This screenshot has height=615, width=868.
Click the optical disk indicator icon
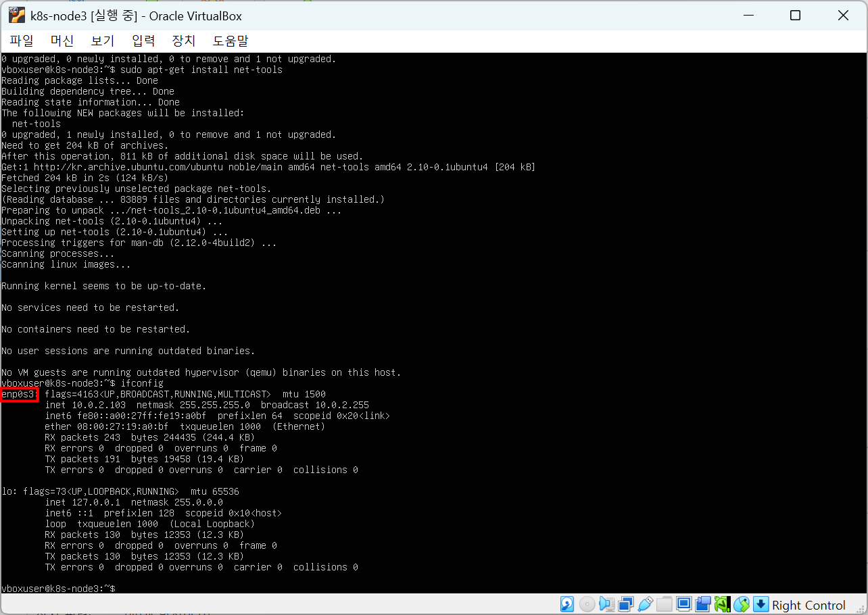pyautogui.click(x=587, y=604)
